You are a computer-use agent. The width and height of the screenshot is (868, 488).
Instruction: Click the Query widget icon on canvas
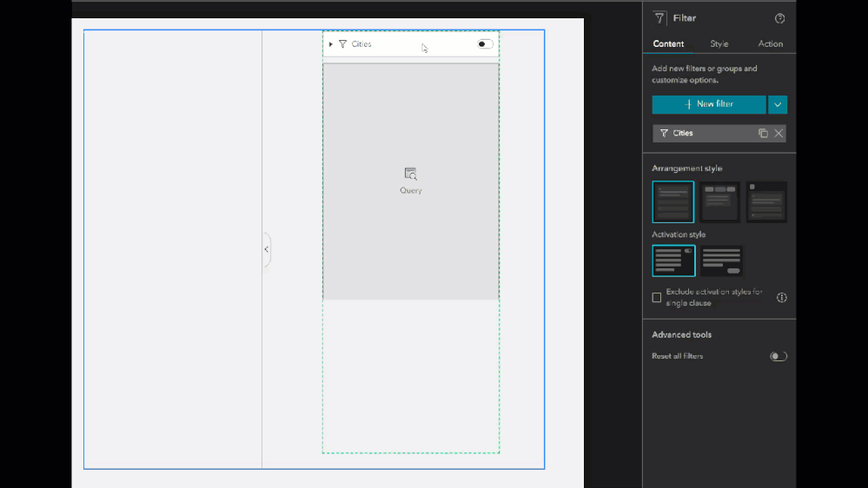click(410, 174)
